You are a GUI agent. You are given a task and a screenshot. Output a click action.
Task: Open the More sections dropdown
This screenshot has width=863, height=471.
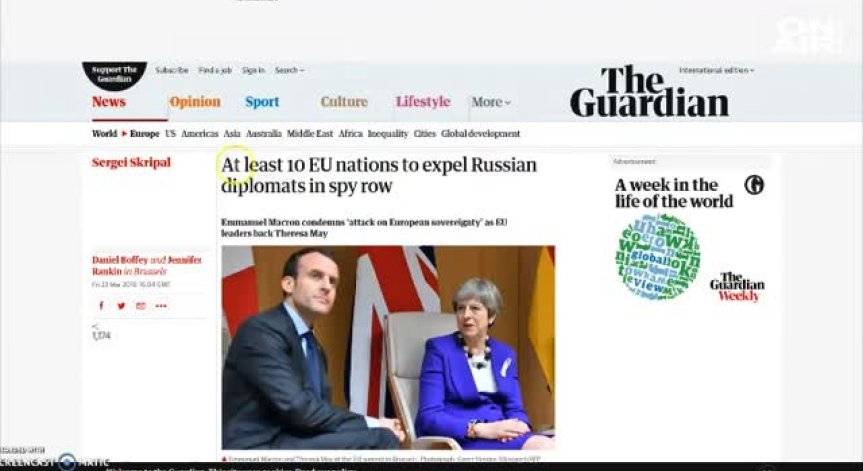tap(491, 102)
